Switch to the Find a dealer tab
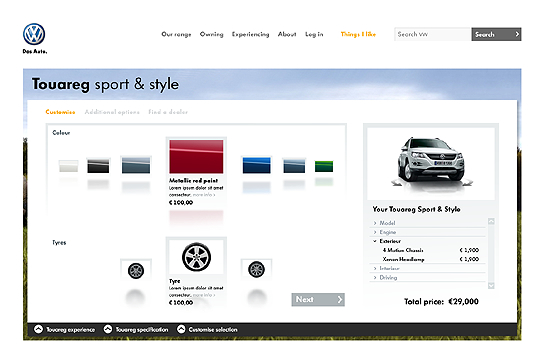Screen dimensions: 544x363 click(x=168, y=112)
